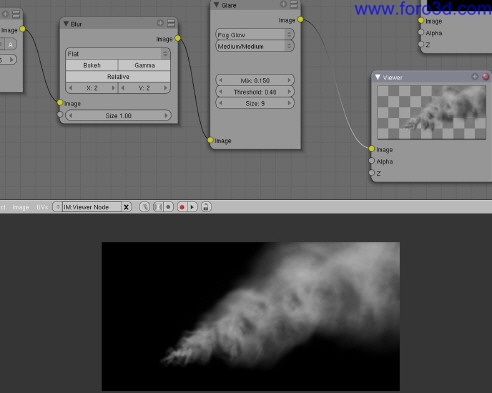The width and height of the screenshot is (492, 393).
Task: Toggle Relative option in Blur node
Action: point(118,77)
